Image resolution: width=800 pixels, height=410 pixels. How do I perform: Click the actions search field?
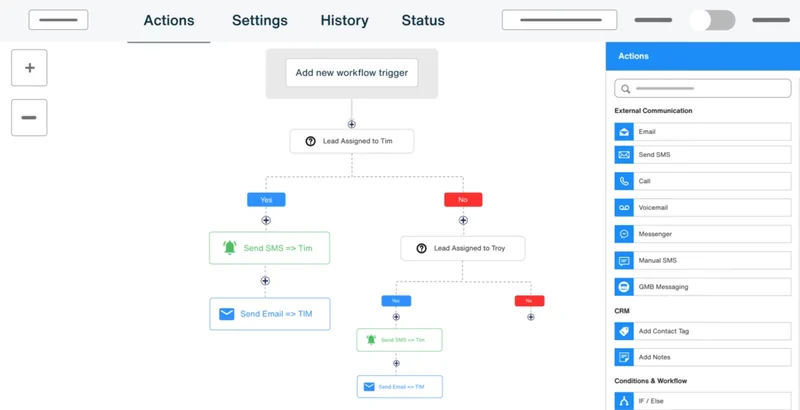[x=706, y=89]
